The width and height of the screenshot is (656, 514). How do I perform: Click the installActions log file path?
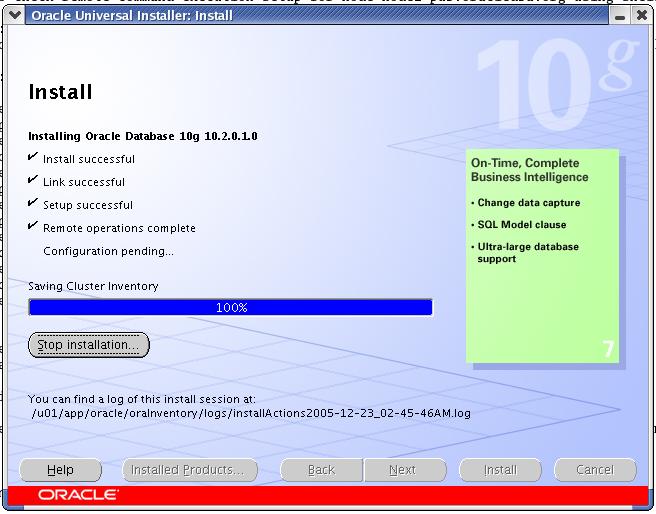(251, 413)
